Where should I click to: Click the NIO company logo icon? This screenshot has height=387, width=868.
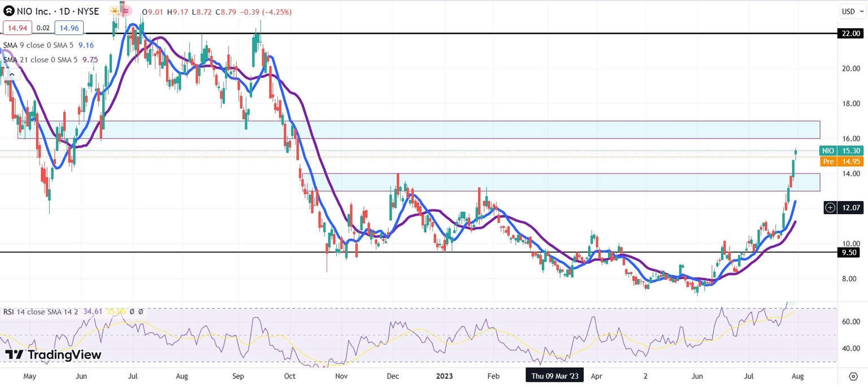click(9, 11)
